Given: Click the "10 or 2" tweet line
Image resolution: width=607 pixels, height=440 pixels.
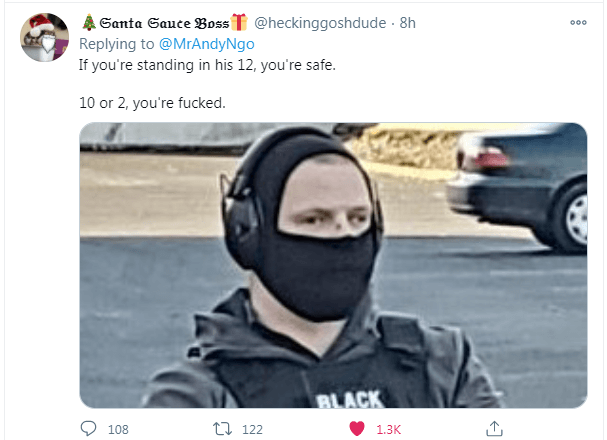Looking at the screenshot, I should 152,103.
